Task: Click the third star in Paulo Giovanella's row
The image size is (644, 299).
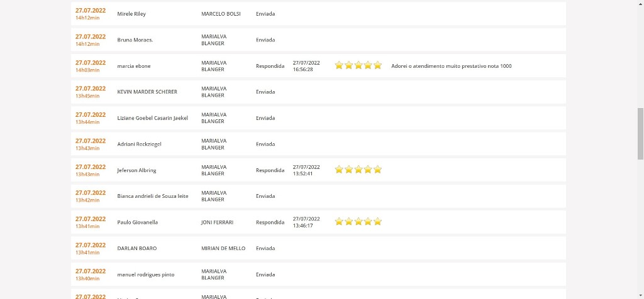Action: coord(358,222)
